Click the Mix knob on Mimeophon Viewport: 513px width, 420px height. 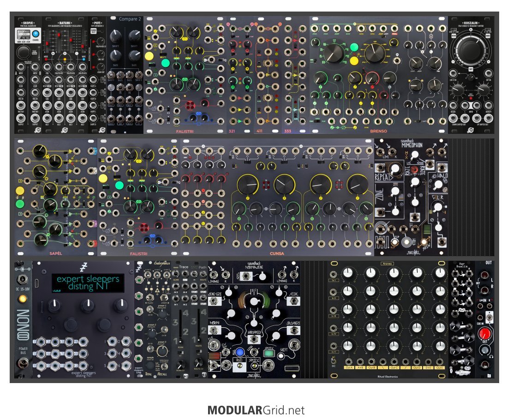[415, 155]
